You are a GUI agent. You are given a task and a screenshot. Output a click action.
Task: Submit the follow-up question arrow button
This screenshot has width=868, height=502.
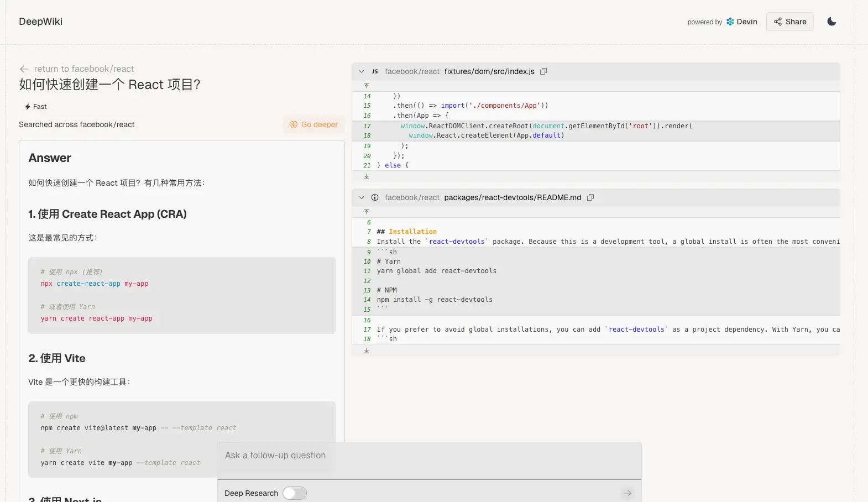pos(628,493)
